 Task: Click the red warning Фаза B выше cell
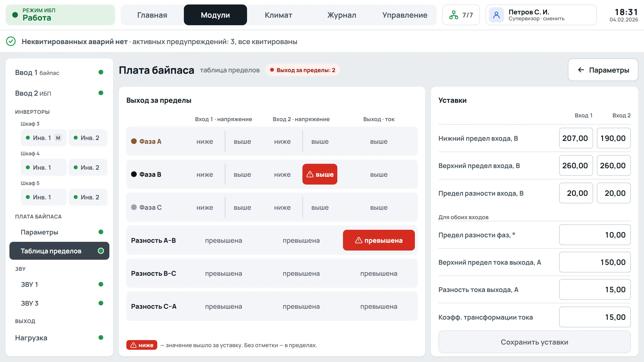point(320,174)
